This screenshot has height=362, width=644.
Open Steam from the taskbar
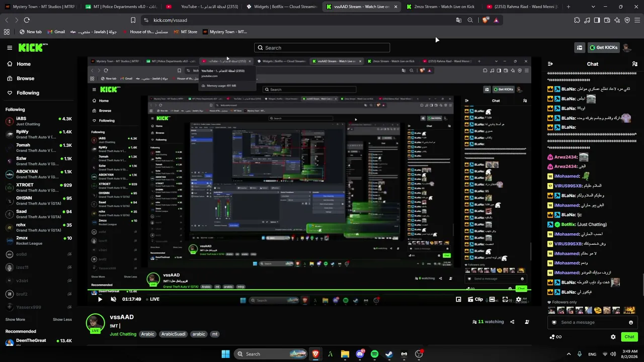pos(389,354)
